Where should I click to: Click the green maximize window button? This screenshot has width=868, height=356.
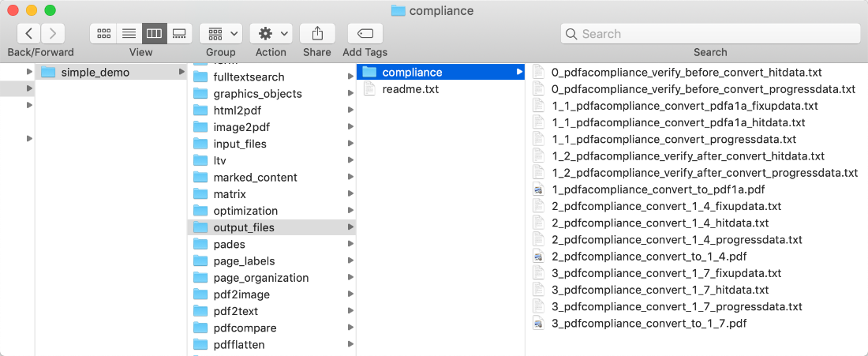(x=50, y=10)
